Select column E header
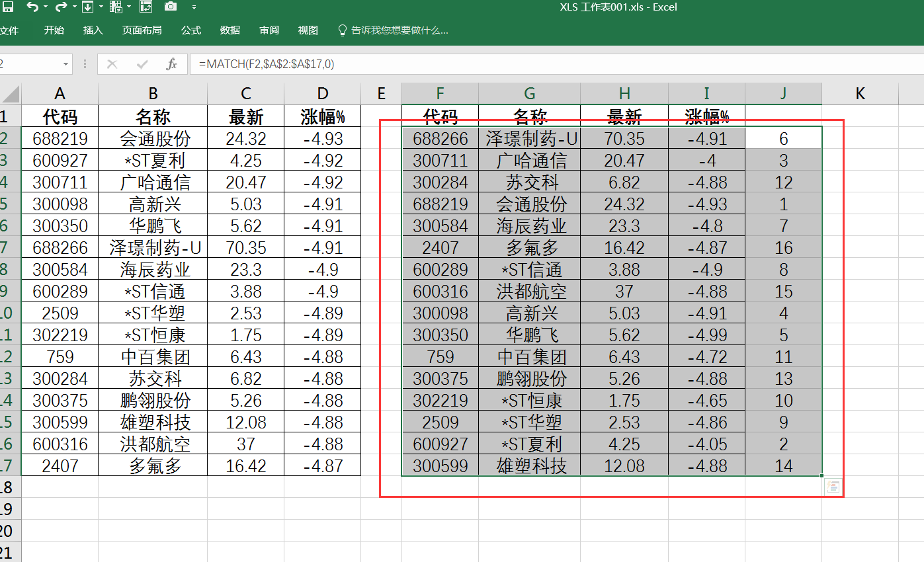This screenshot has width=924, height=562. (382, 94)
